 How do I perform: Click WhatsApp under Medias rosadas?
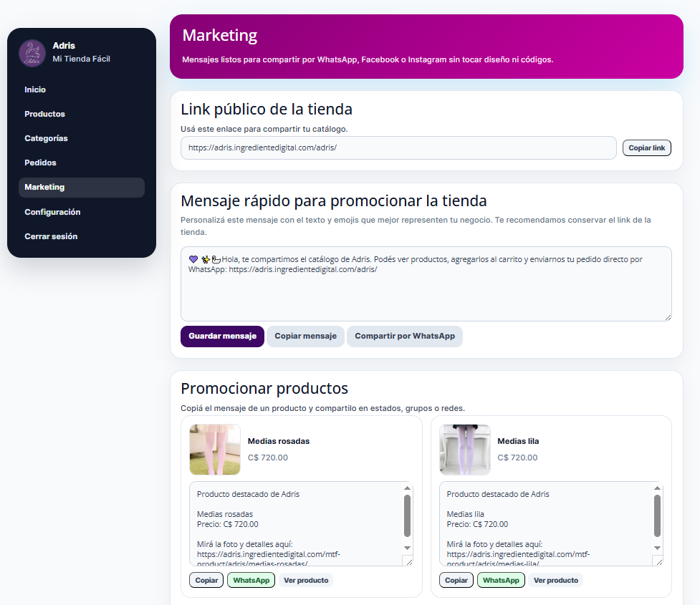[251, 581]
